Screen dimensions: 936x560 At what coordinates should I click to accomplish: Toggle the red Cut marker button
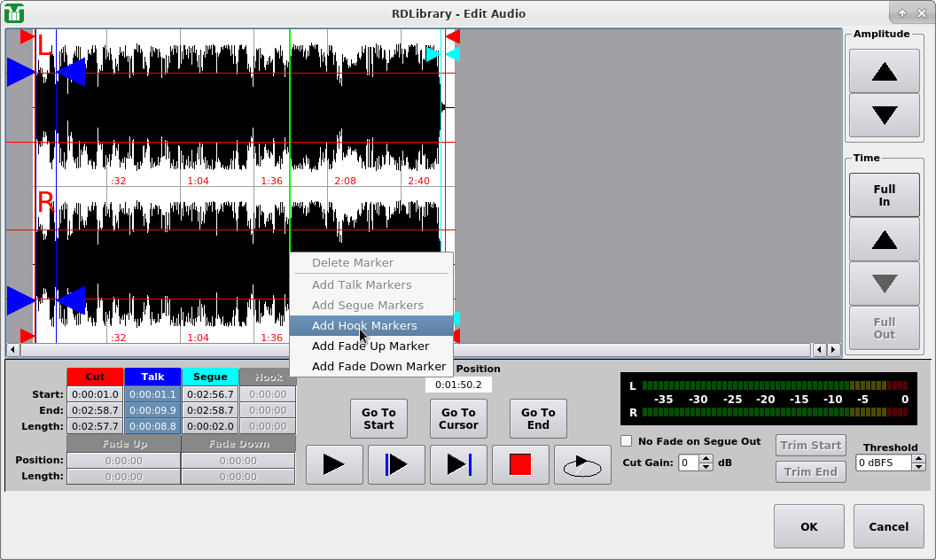[x=95, y=377]
